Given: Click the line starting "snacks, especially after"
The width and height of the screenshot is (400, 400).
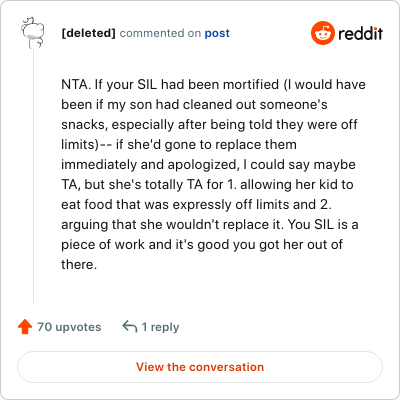Looking at the screenshot, I should click(209, 124).
